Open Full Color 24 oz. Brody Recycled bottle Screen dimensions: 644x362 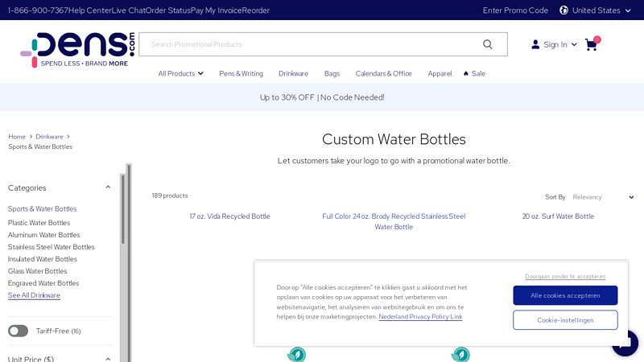click(394, 221)
